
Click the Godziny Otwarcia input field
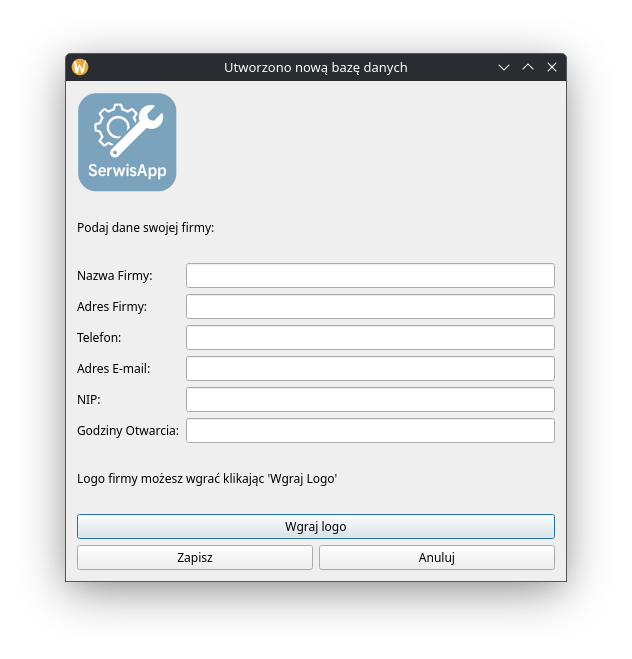(x=370, y=431)
